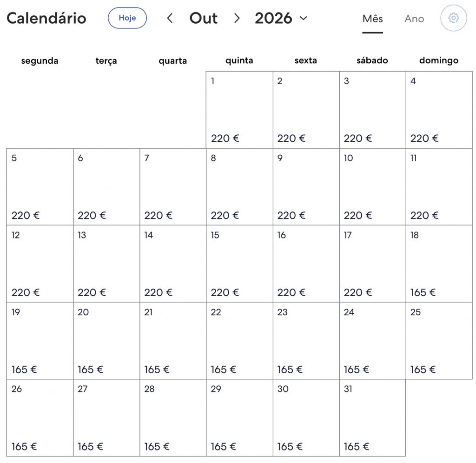476x463 pixels.
Task: Select day 15 calendar cell
Action: pyautogui.click(x=239, y=264)
